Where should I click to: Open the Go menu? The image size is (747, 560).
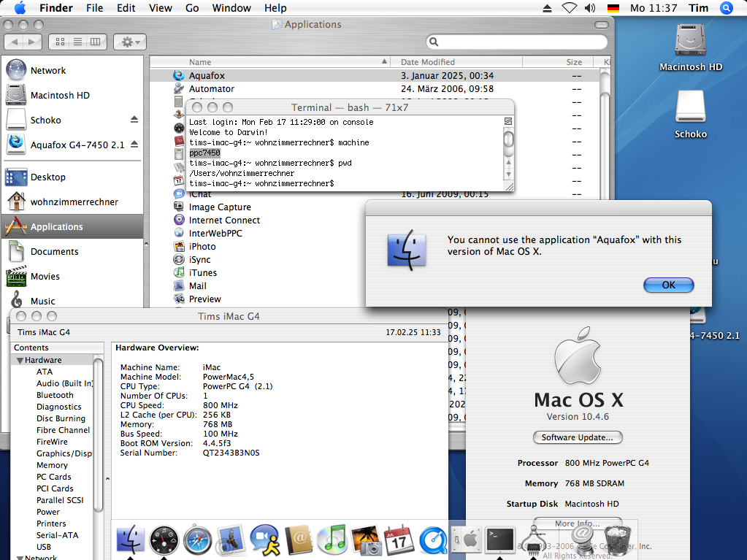pos(192,8)
